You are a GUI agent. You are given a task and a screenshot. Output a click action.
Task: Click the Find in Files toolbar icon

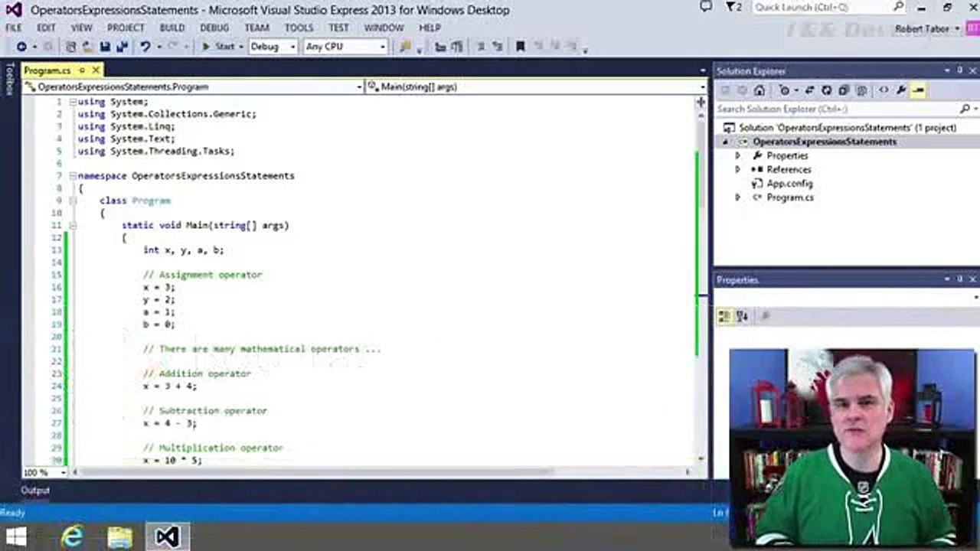(x=405, y=47)
